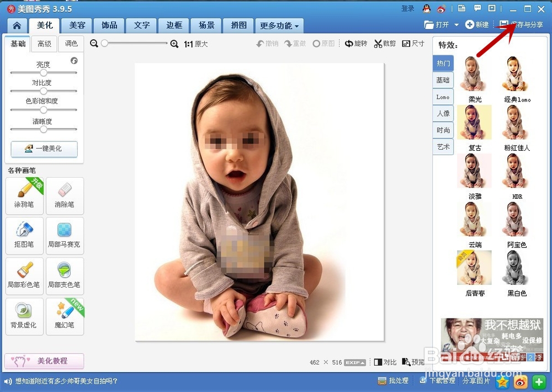The height and width of the screenshot is (392, 552).
Task: Click the zoom in magnifier icon
Action: 174,44
